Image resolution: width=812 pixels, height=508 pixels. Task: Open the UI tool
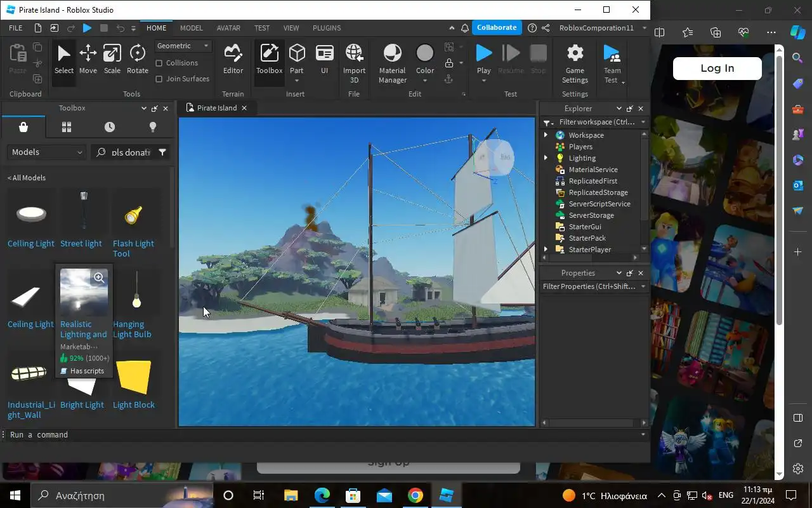[x=324, y=60]
